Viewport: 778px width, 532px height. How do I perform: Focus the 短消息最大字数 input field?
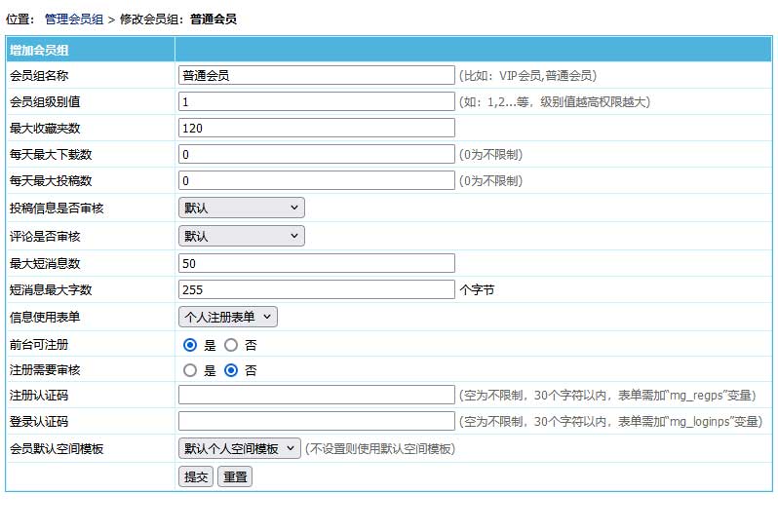(317, 289)
